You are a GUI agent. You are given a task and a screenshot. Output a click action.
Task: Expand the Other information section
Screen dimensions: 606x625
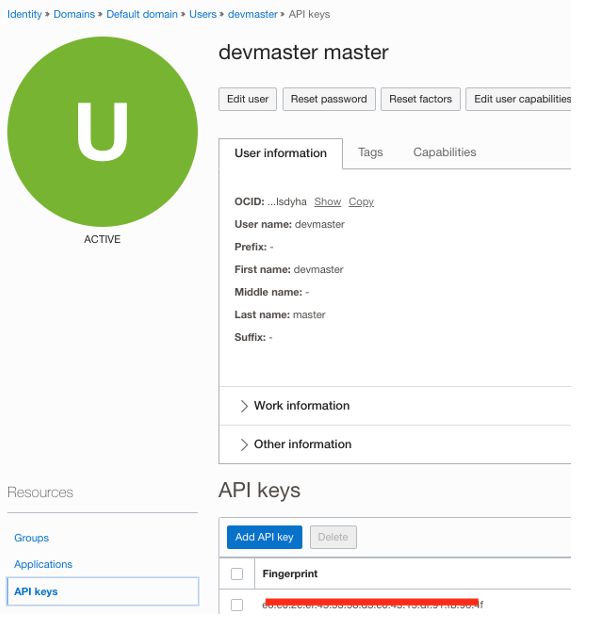(296, 444)
